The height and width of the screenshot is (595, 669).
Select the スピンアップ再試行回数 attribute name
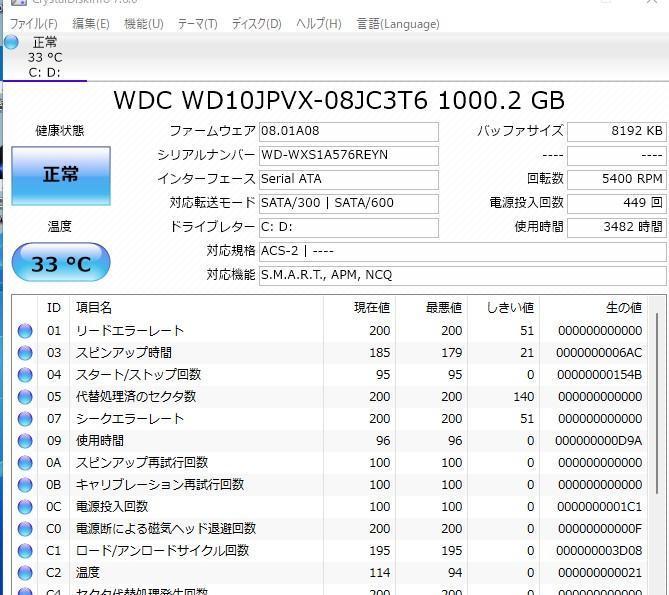(x=142, y=463)
